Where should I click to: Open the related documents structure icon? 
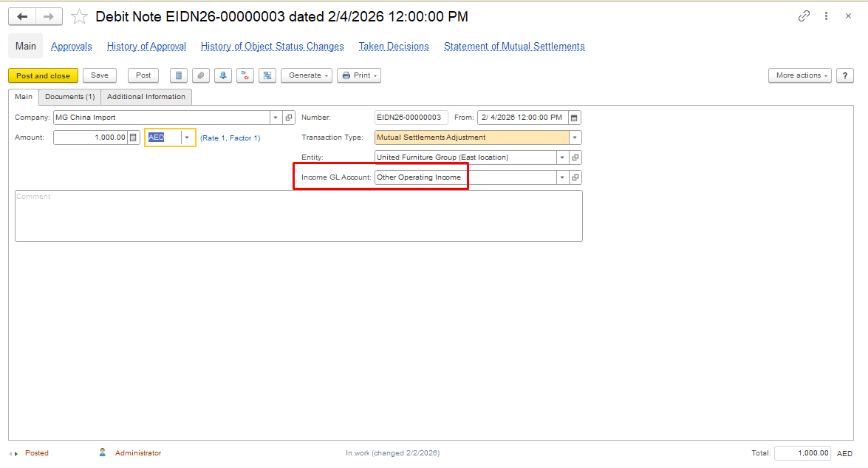tap(267, 75)
